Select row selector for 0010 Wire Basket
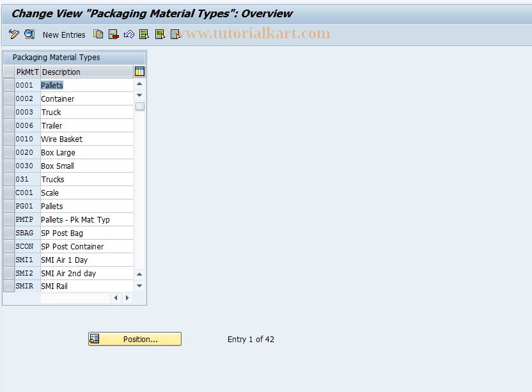532x392 pixels. pos(9,139)
